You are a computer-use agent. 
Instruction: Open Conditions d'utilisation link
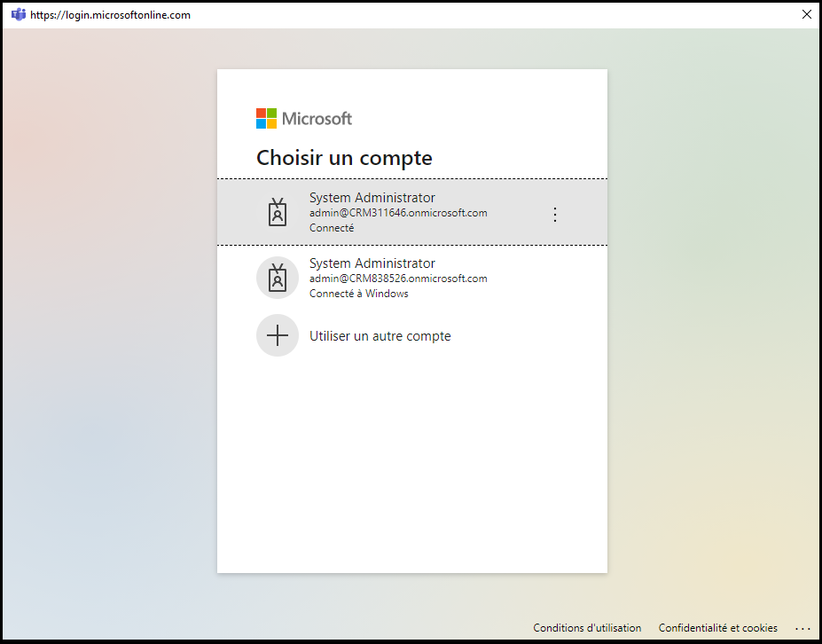pyautogui.click(x=587, y=628)
